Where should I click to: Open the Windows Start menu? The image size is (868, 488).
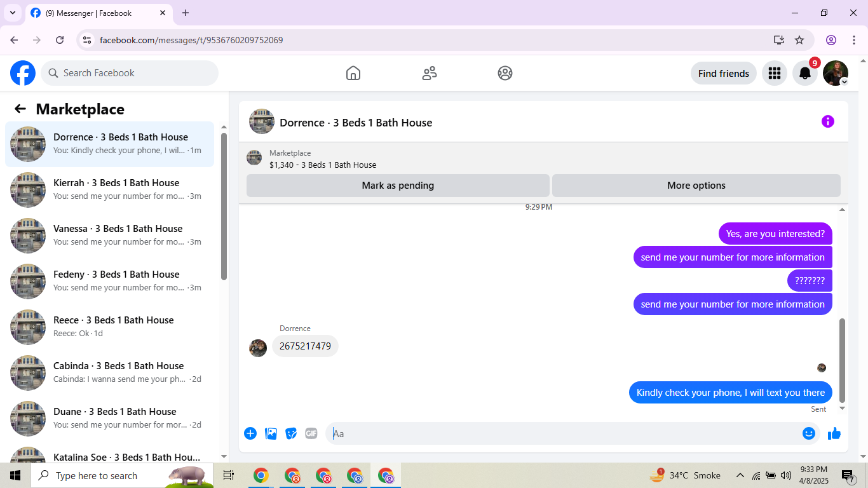click(x=15, y=475)
